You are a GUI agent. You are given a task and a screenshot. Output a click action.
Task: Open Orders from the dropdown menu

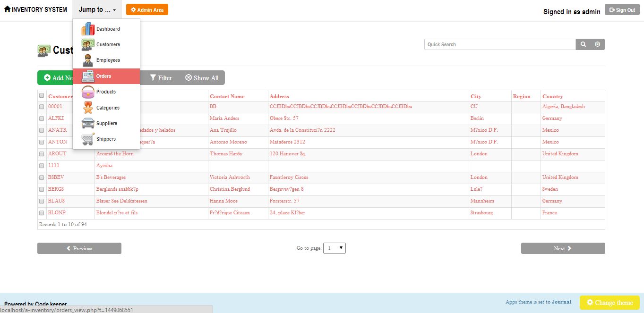[106, 76]
